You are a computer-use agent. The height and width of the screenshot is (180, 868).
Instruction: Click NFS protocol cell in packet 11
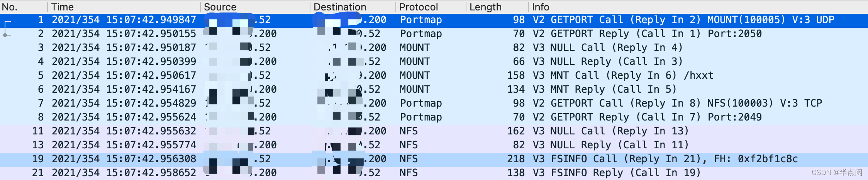[x=409, y=131]
